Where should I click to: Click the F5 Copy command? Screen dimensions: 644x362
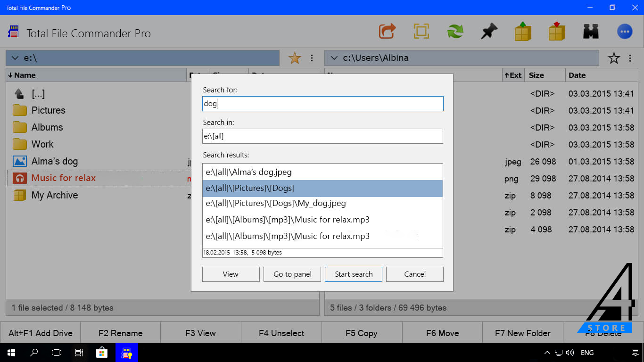click(362, 333)
